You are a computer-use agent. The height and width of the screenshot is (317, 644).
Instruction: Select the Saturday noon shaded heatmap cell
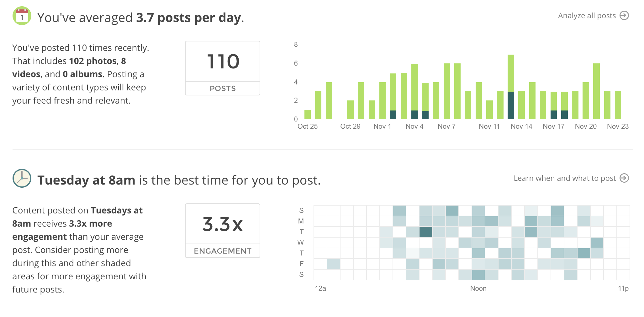coord(478,275)
